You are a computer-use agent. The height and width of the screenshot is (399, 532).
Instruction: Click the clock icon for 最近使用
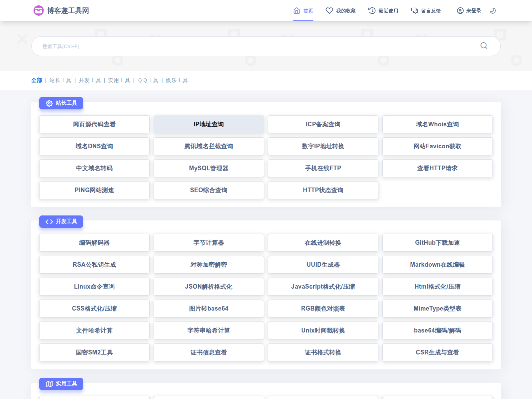pyautogui.click(x=372, y=11)
